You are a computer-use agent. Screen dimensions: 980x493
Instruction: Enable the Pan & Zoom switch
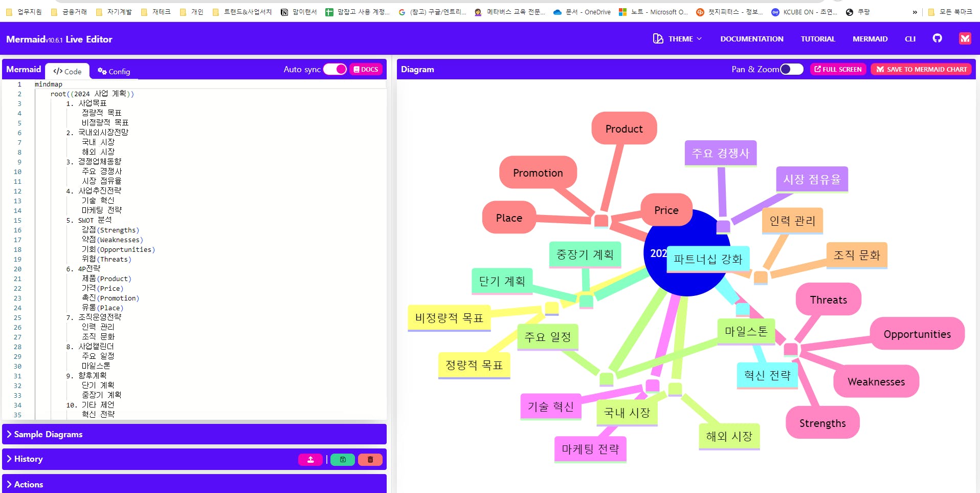(792, 69)
